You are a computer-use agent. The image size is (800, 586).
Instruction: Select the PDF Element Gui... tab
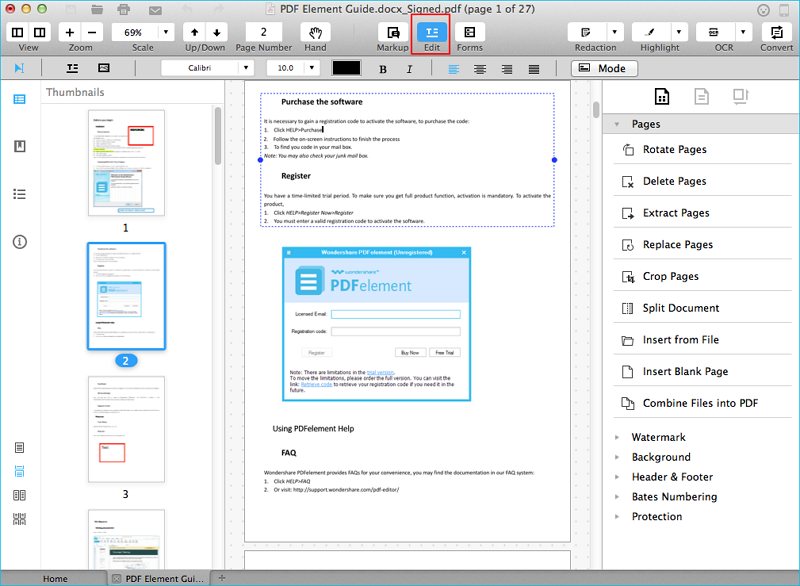[x=159, y=579]
